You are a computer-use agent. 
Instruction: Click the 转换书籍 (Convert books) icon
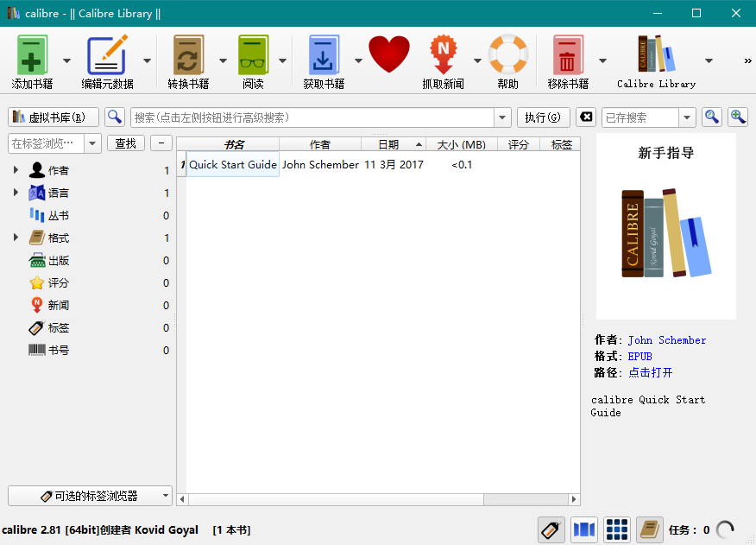pyautogui.click(x=188, y=54)
